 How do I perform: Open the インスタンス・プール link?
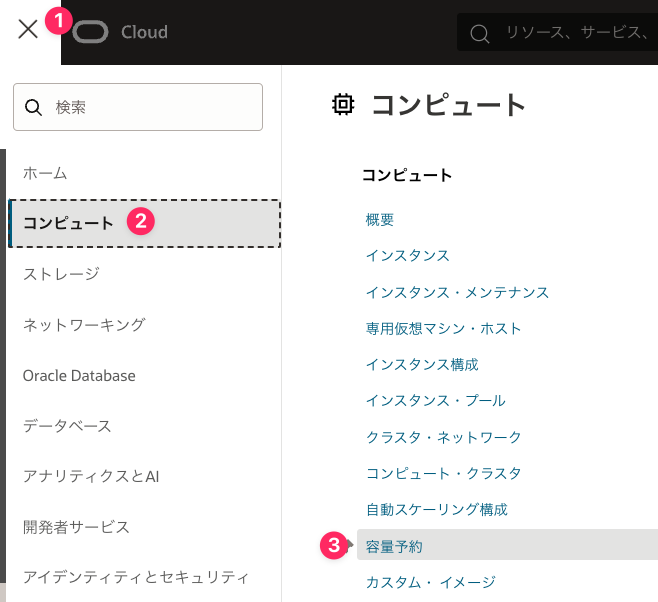tap(436, 401)
